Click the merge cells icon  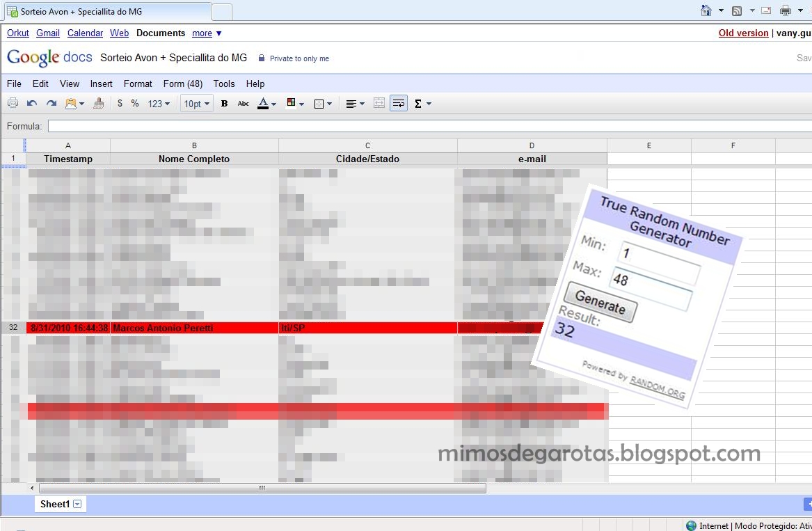point(379,104)
